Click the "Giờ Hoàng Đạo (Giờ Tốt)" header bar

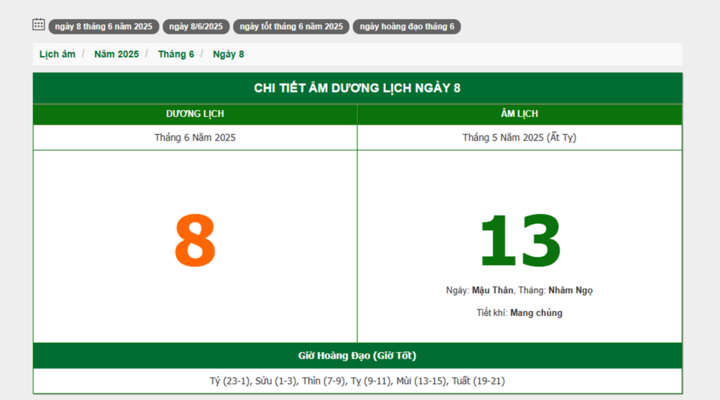[357, 356]
